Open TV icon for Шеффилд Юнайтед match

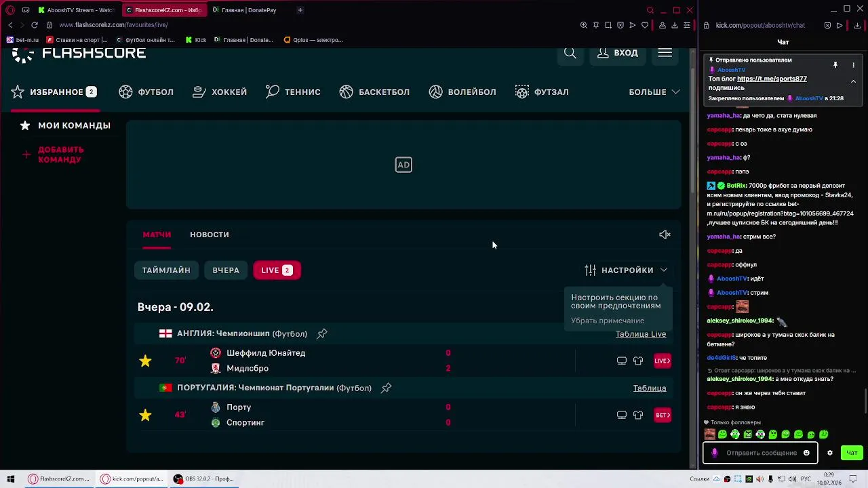click(x=622, y=361)
